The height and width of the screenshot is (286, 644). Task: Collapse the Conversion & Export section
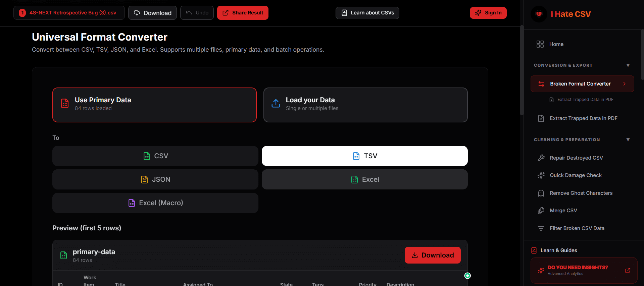click(628, 65)
